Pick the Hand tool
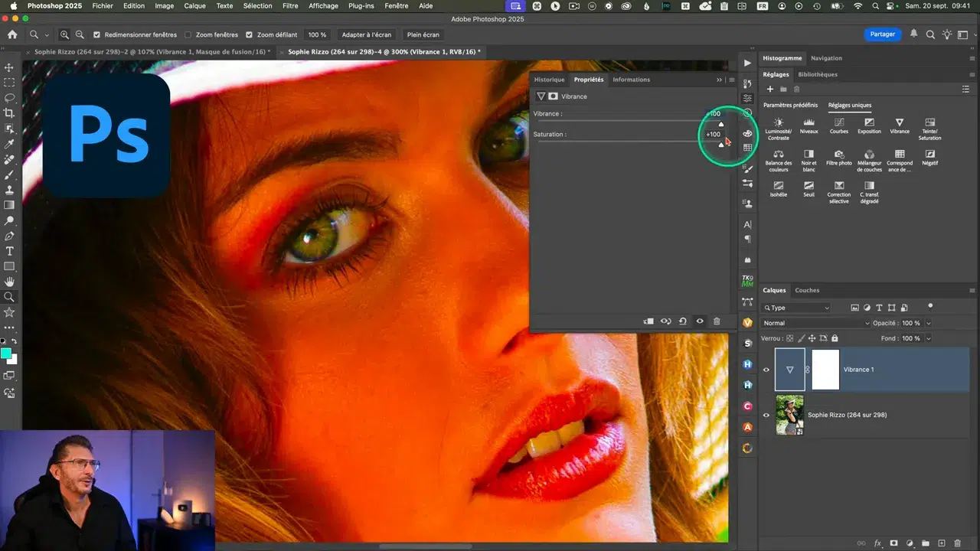980x551 pixels. [9, 282]
